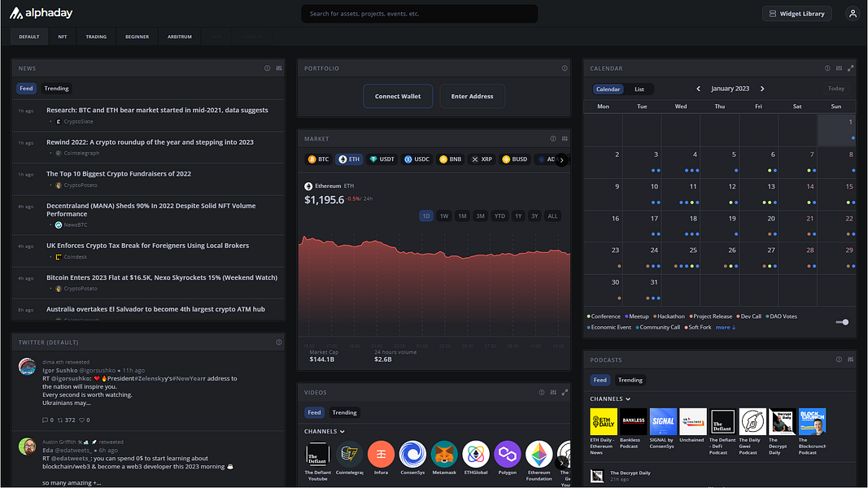This screenshot has height=488, width=868.
Task: Open the Portfolio widget info icon
Action: pos(565,68)
